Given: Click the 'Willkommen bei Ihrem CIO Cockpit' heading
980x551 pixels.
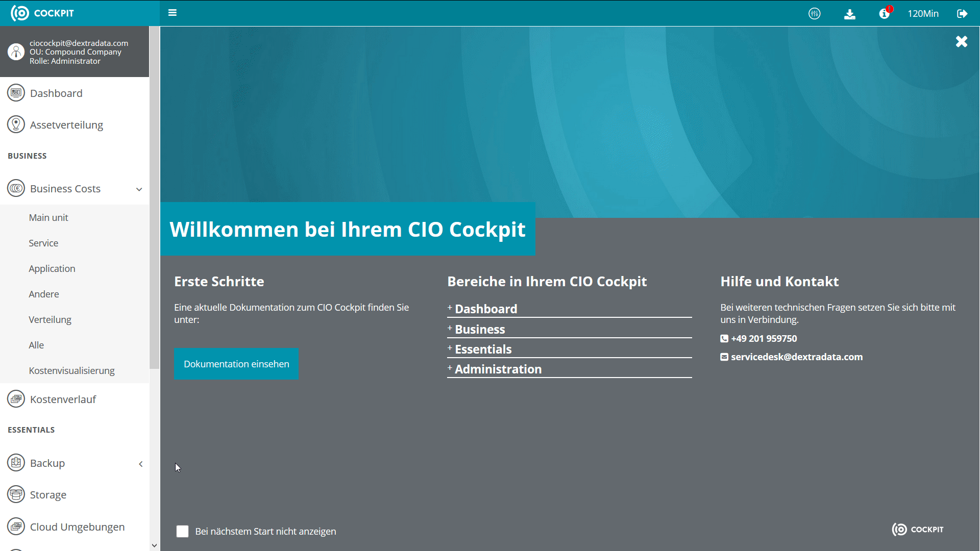Looking at the screenshot, I should coord(348,230).
